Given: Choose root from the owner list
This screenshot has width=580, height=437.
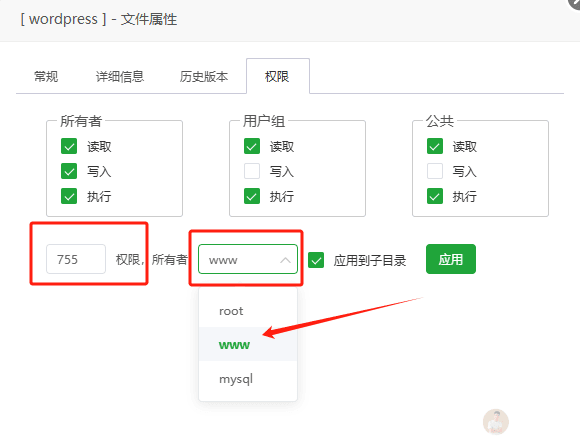Looking at the screenshot, I should tap(248, 311).
